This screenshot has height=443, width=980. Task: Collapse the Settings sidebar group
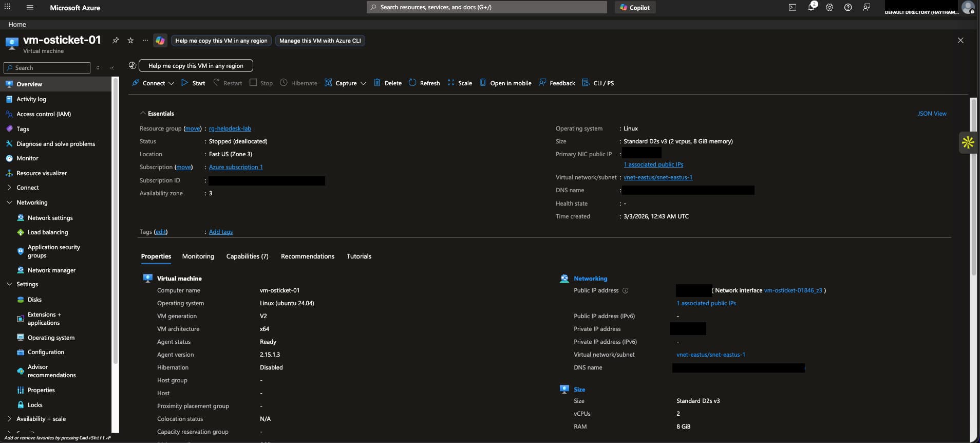coord(9,284)
